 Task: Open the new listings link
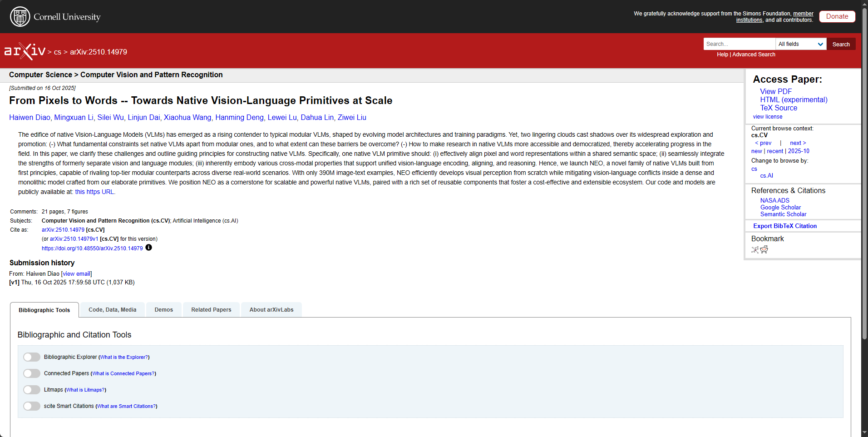pos(757,151)
